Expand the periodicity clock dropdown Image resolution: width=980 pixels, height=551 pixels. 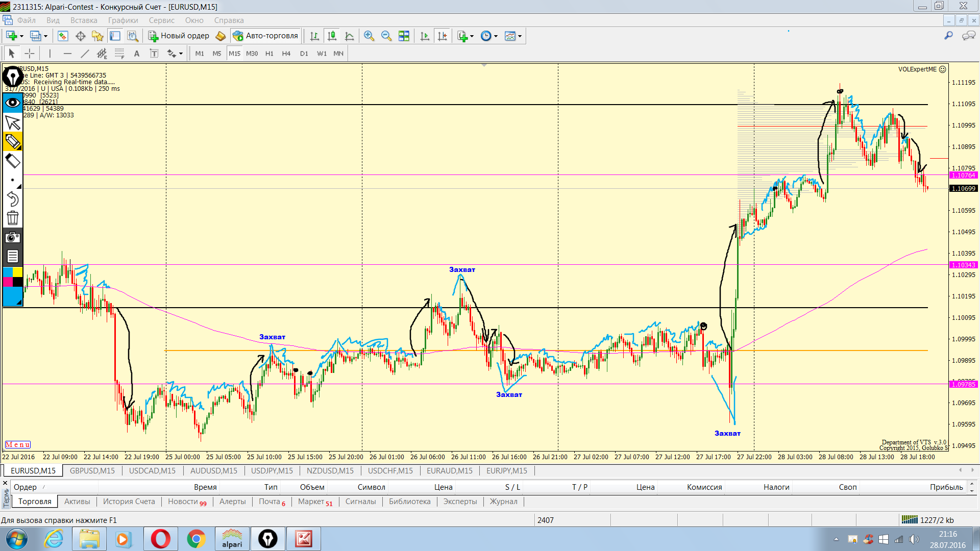(x=496, y=36)
